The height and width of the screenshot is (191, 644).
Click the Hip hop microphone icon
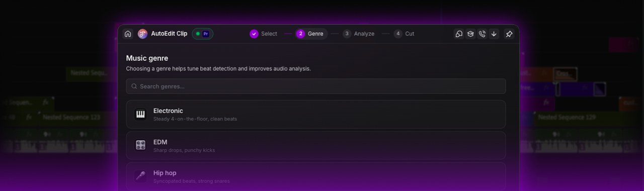coord(140,176)
